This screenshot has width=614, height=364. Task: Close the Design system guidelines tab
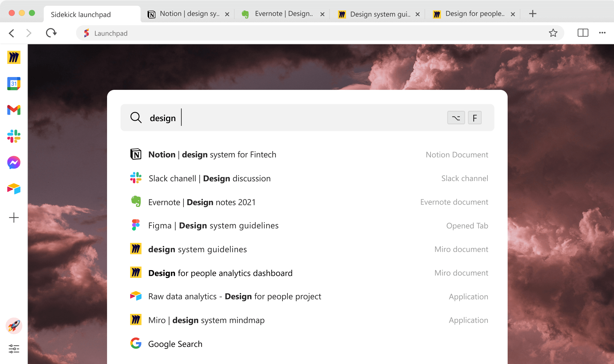coord(417,14)
